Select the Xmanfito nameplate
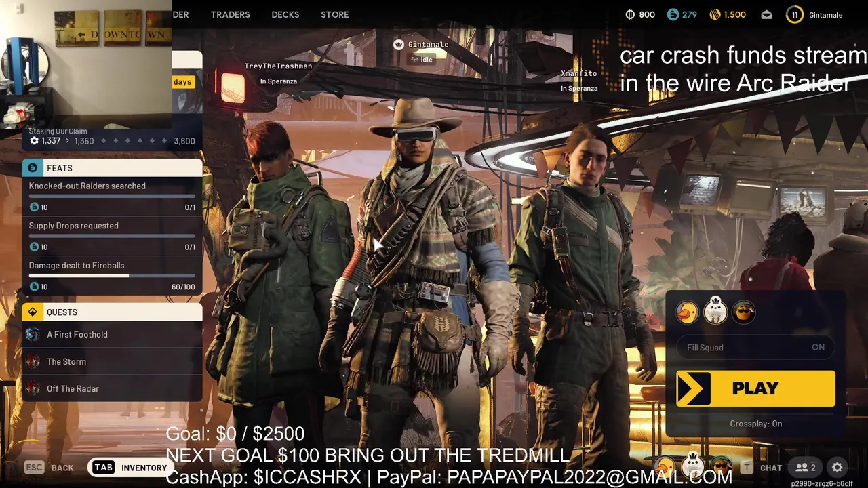Screen dimensions: 868x488 click(x=578, y=73)
